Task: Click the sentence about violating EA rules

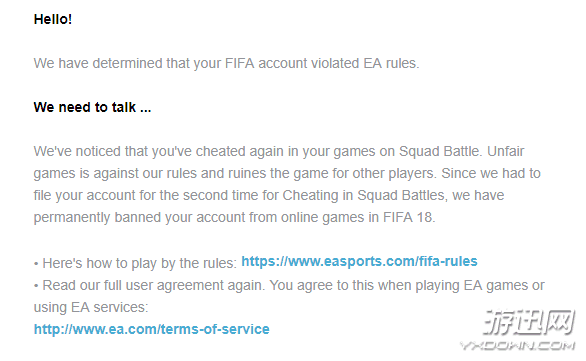Action: (x=226, y=64)
